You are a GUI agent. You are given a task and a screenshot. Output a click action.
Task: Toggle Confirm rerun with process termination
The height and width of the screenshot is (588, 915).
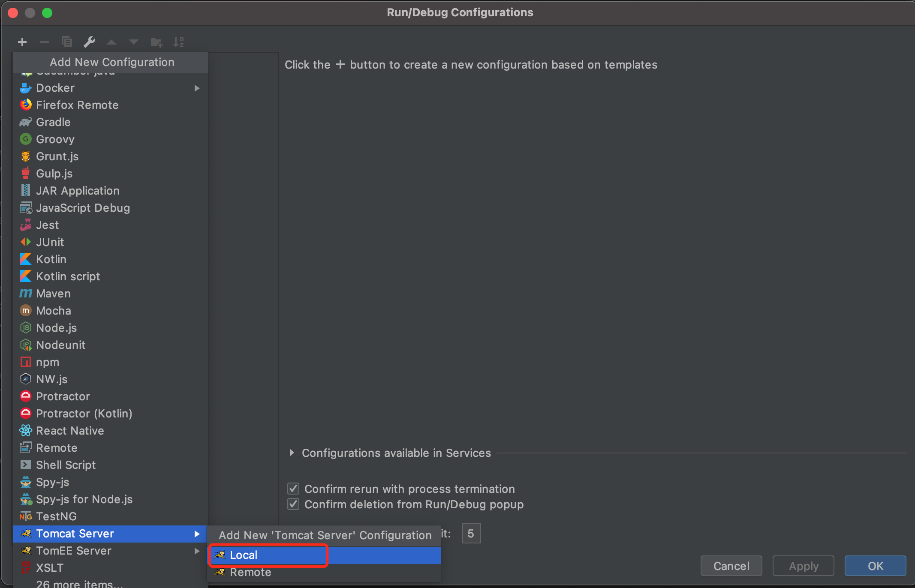pyautogui.click(x=293, y=489)
